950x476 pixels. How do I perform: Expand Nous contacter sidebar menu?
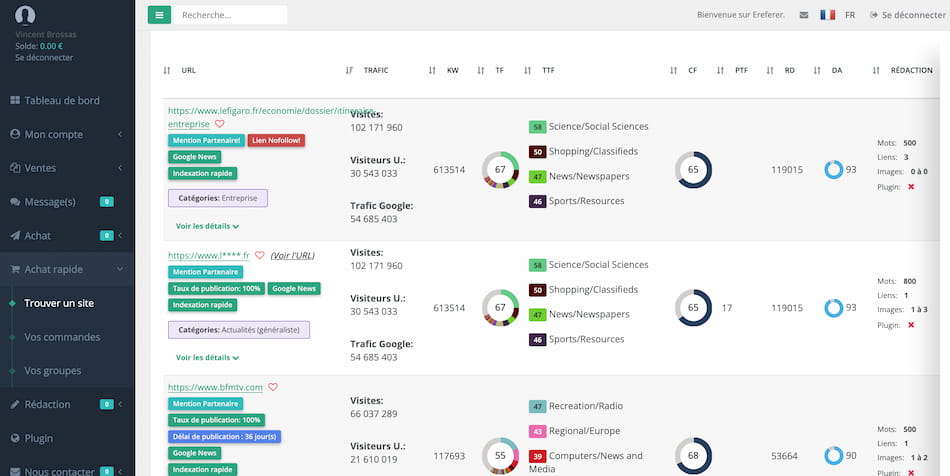pos(67,471)
